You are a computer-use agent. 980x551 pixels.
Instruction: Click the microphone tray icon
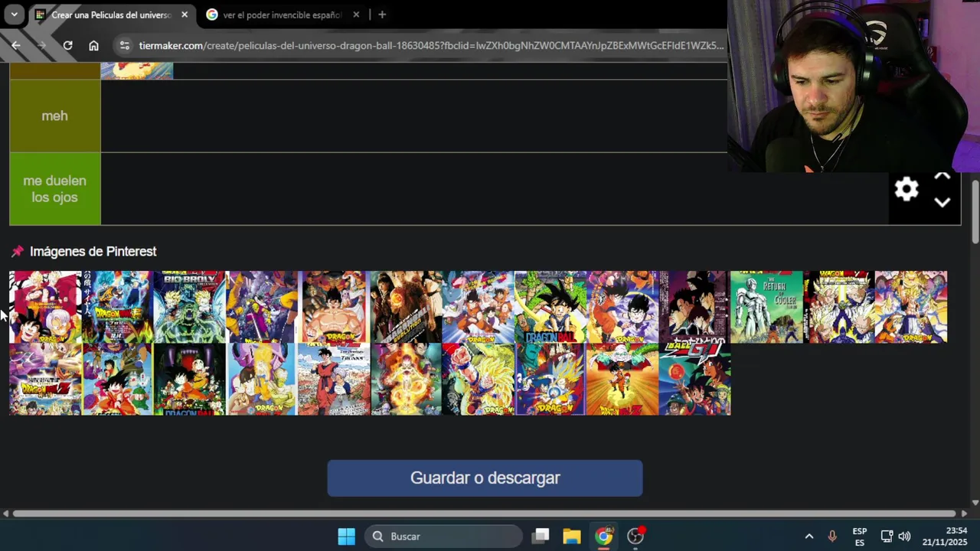(832, 536)
